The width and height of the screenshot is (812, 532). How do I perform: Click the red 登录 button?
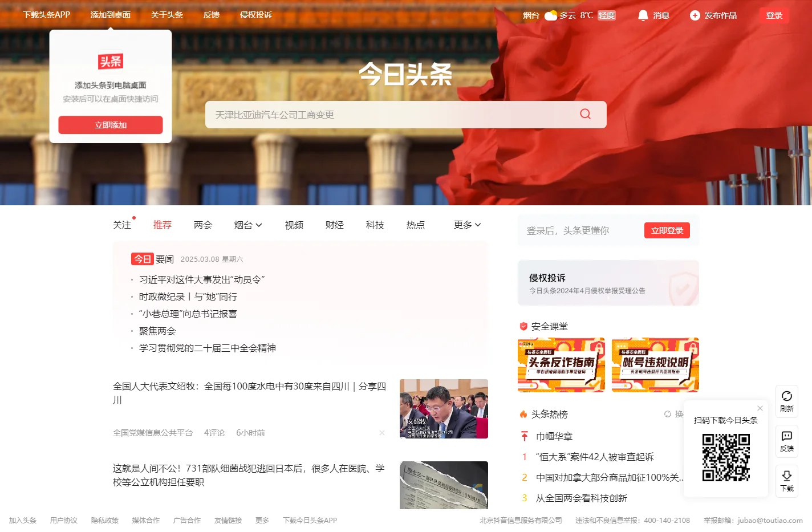pyautogui.click(x=774, y=15)
